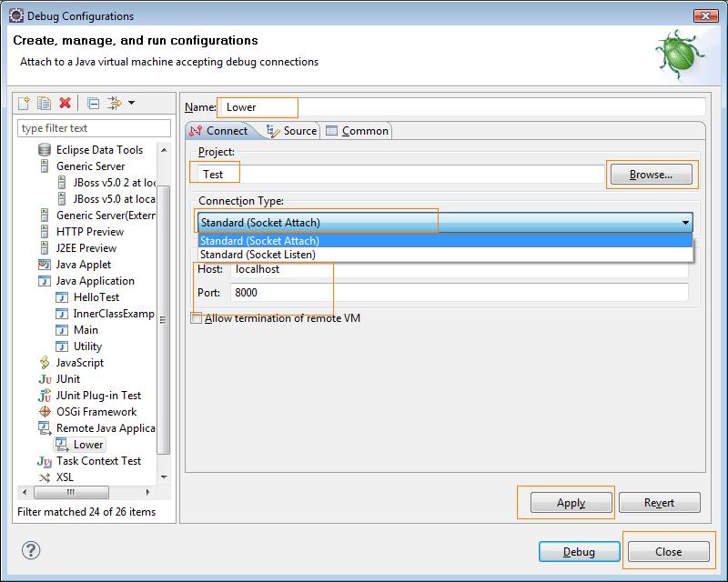Click the Apply button
Viewport: 728px width, 582px height.
(x=572, y=502)
